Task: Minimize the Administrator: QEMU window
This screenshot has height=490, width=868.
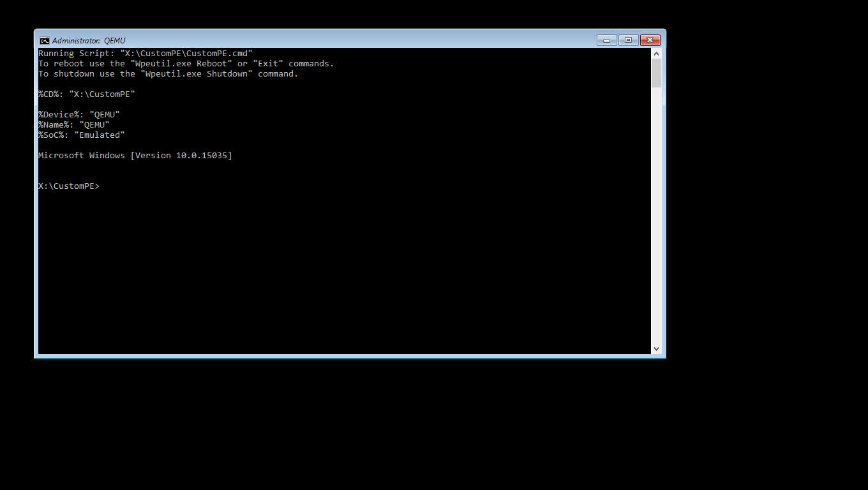Action: point(606,40)
